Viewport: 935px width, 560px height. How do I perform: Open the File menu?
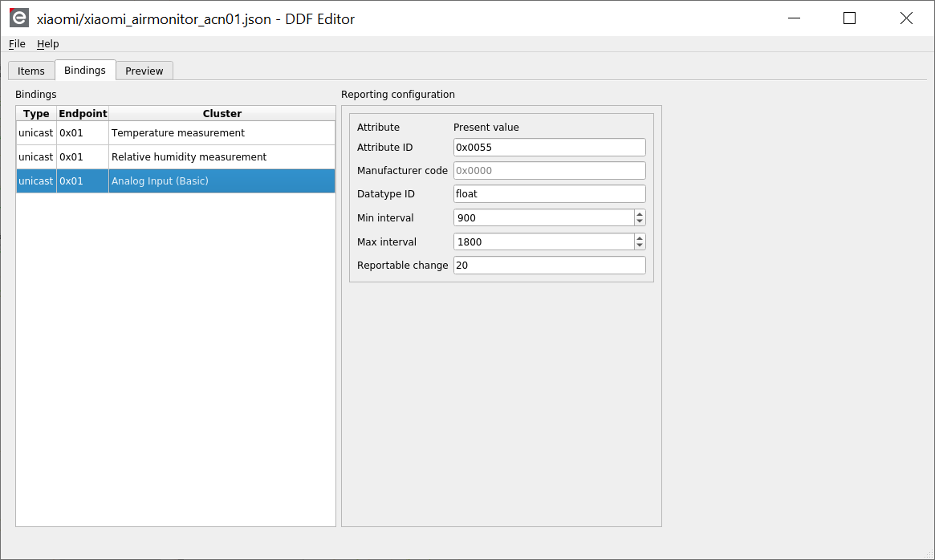[17, 44]
